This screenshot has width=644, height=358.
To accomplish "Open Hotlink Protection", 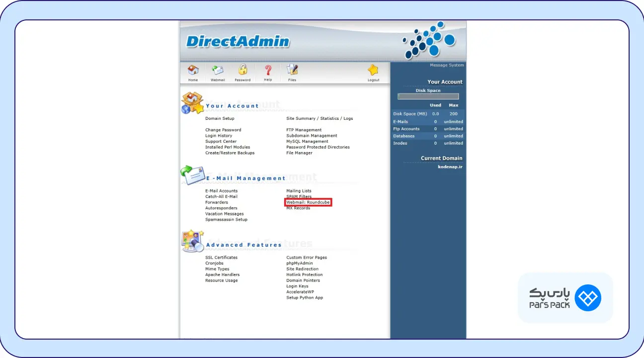I will coord(304,274).
